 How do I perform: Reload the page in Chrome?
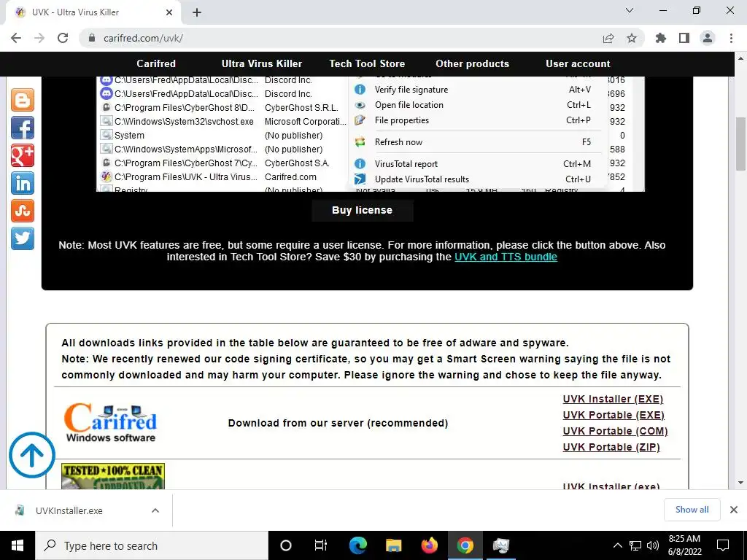pyautogui.click(x=63, y=38)
